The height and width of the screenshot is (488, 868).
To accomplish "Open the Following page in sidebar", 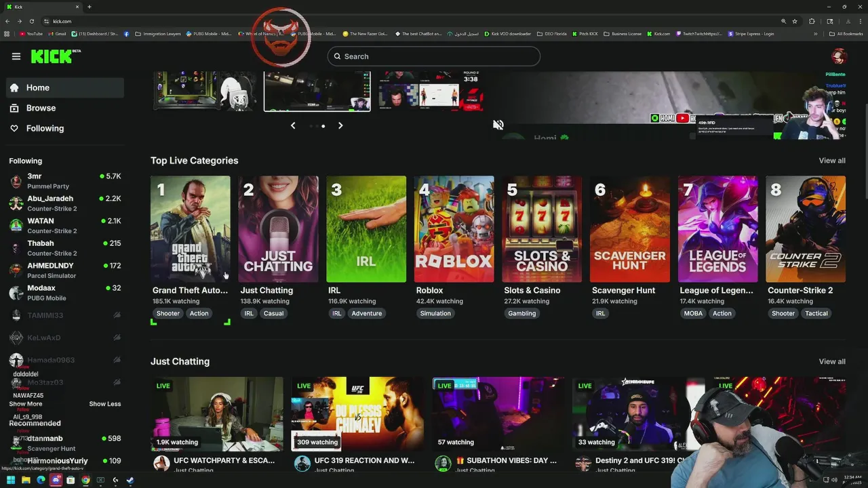I will point(65,128).
